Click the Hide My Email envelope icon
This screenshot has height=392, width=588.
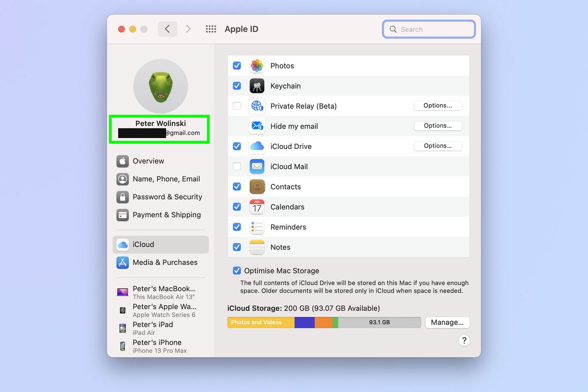pos(257,126)
